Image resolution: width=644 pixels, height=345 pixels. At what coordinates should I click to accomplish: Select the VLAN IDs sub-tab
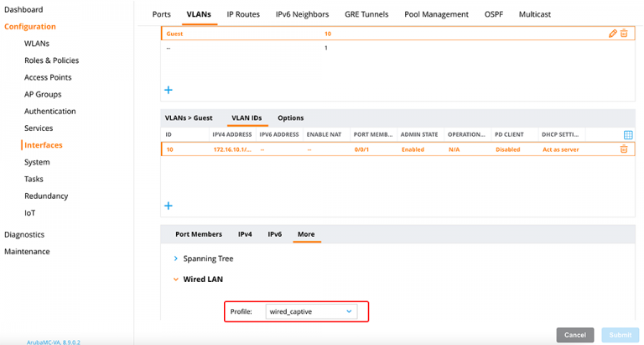[247, 118]
